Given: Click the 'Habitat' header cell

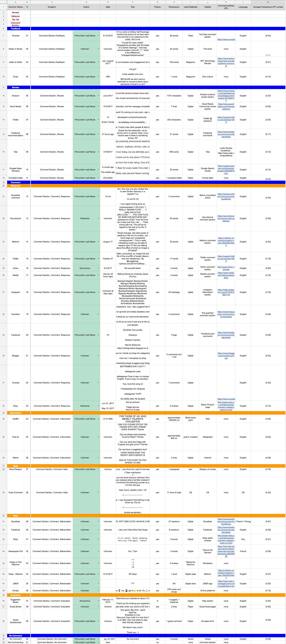Looking at the screenshot, I should [x=208, y=7].
